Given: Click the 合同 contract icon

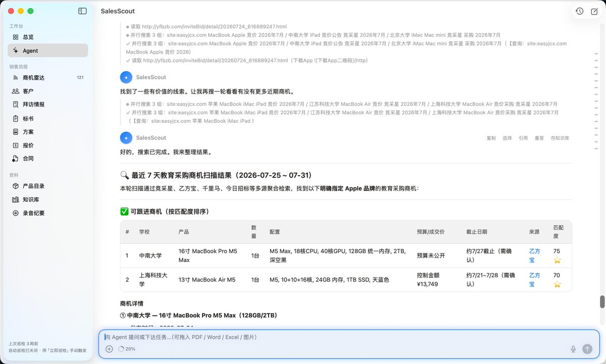Looking at the screenshot, I should 16,159.
